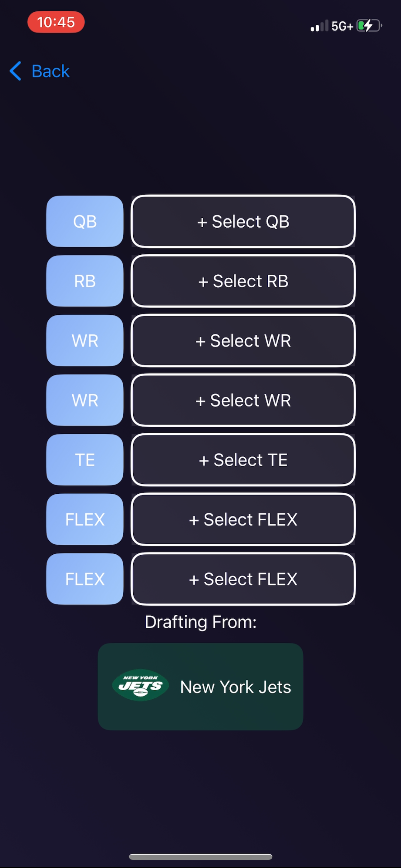Tap the cellular signal bars icon
Image resolution: width=401 pixels, height=868 pixels.
(x=319, y=26)
